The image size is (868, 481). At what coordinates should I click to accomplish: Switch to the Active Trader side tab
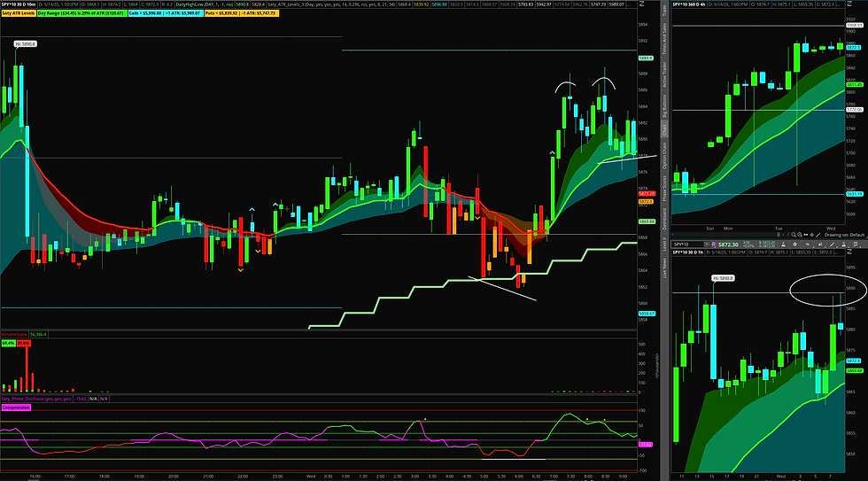[x=664, y=73]
